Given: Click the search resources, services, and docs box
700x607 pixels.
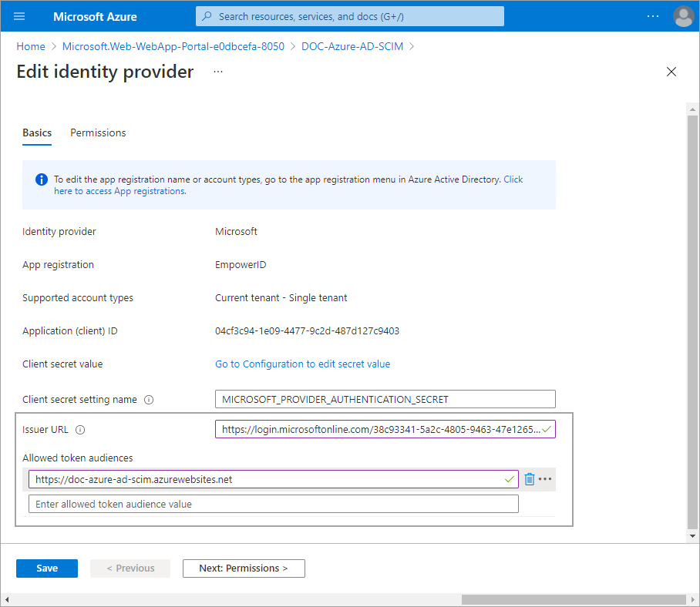Looking at the screenshot, I should click(350, 16).
